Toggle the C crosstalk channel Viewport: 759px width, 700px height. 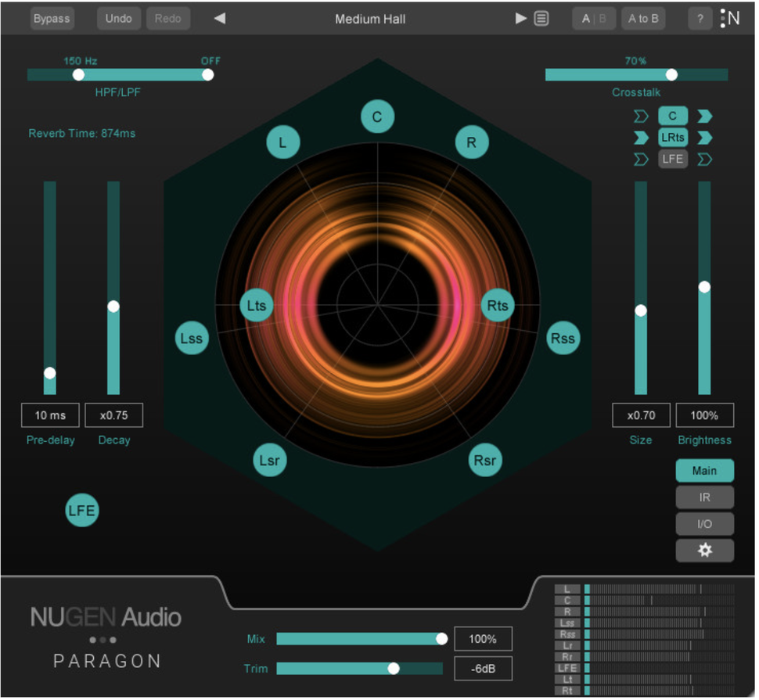pos(673,115)
